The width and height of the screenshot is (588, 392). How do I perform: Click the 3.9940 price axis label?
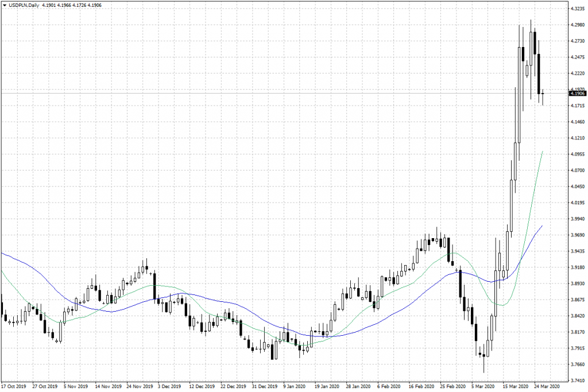[578, 219]
